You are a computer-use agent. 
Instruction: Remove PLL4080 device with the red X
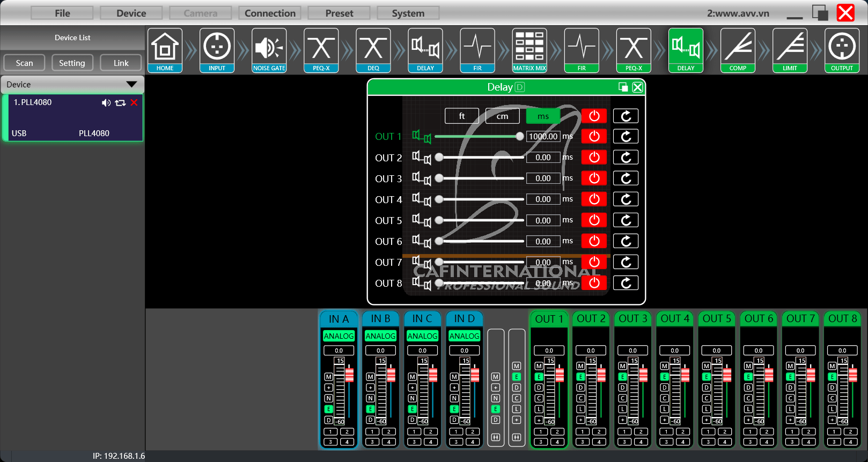click(134, 102)
